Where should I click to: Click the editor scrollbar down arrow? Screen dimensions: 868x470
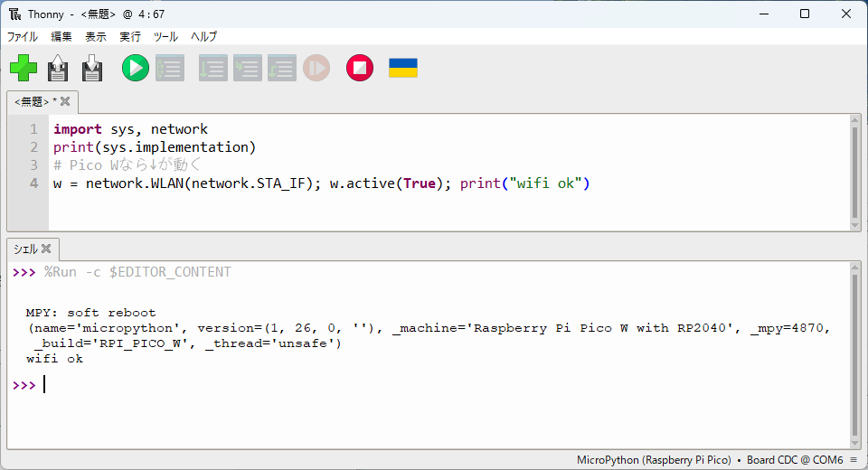[854, 225]
